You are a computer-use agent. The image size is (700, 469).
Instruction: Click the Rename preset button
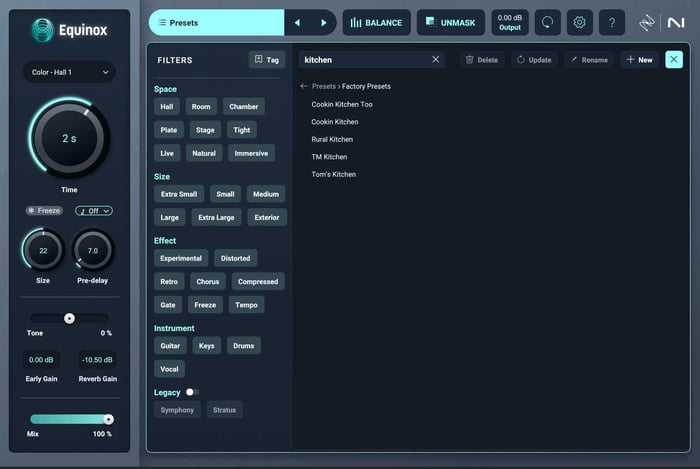click(589, 60)
